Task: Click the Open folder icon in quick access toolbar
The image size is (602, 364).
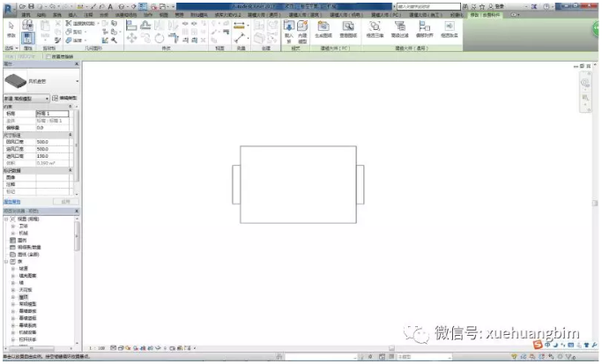Action: coord(23,6)
